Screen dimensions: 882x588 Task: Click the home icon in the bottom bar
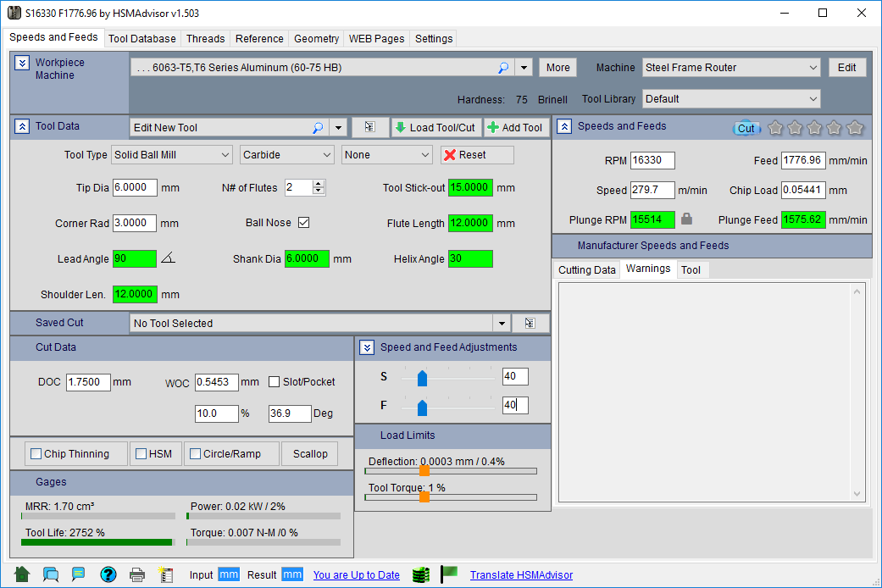click(22, 574)
